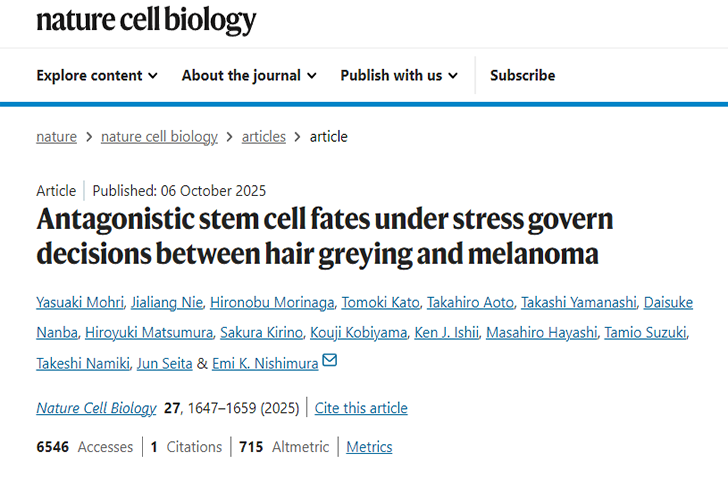
Task: Open the nature cell biology breadcrumb
Action: click(x=159, y=137)
